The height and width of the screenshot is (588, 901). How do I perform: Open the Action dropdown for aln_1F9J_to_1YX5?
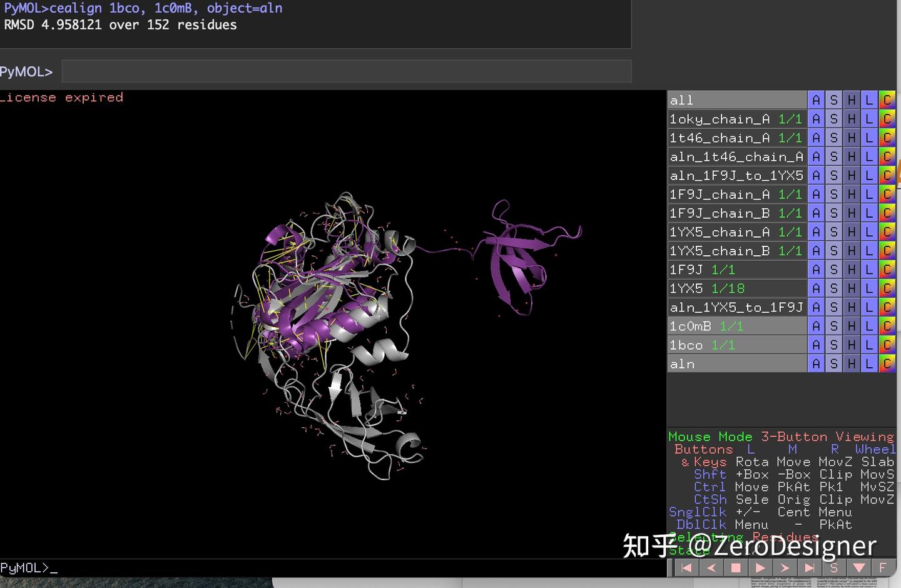tap(816, 175)
